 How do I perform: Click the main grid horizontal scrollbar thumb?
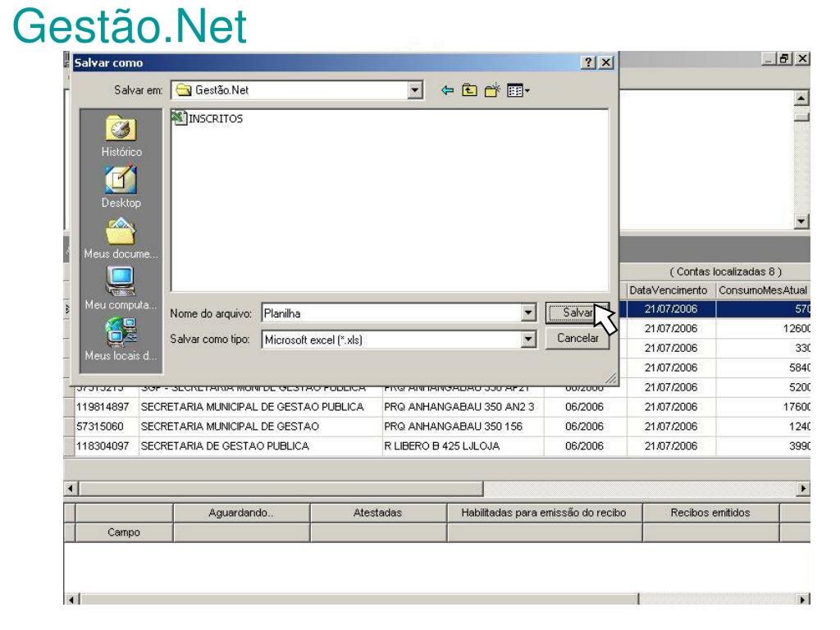click(x=281, y=489)
